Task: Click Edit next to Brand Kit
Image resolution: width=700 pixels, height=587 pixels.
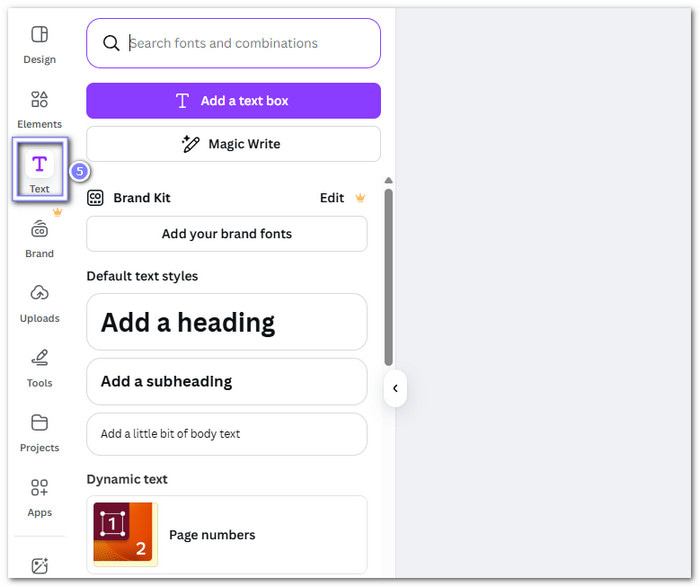Action: coord(332,198)
